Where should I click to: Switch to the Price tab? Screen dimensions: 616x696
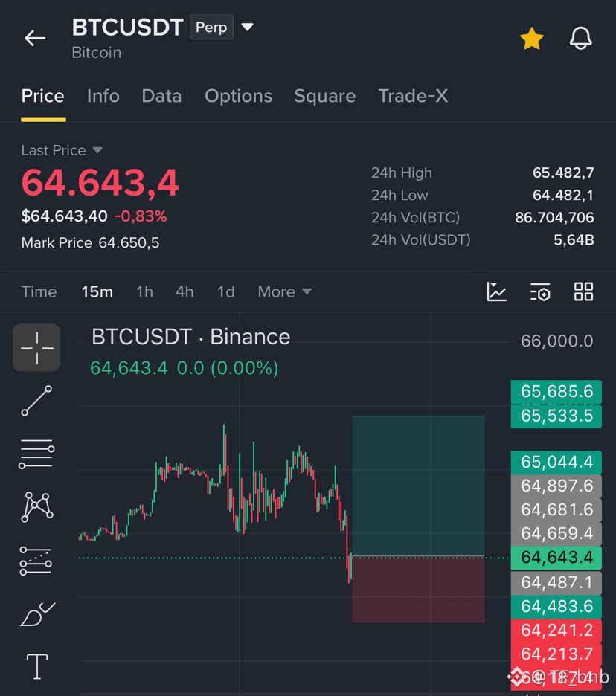43,96
